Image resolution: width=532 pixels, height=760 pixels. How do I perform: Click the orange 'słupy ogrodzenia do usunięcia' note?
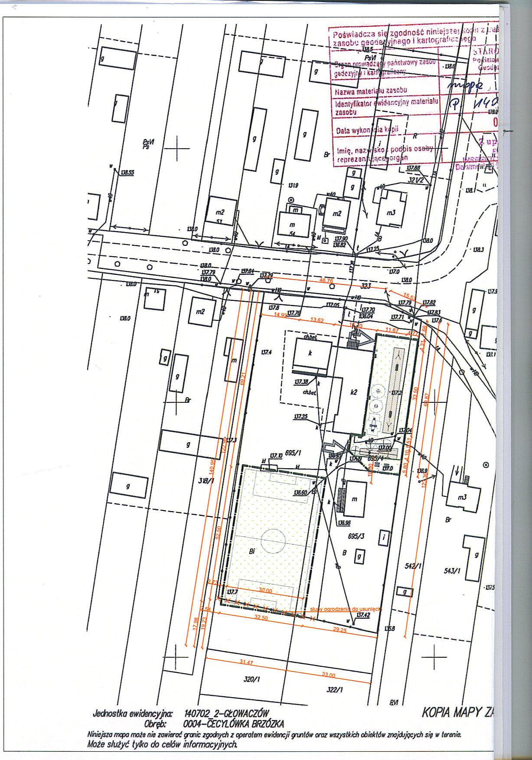tap(345, 609)
